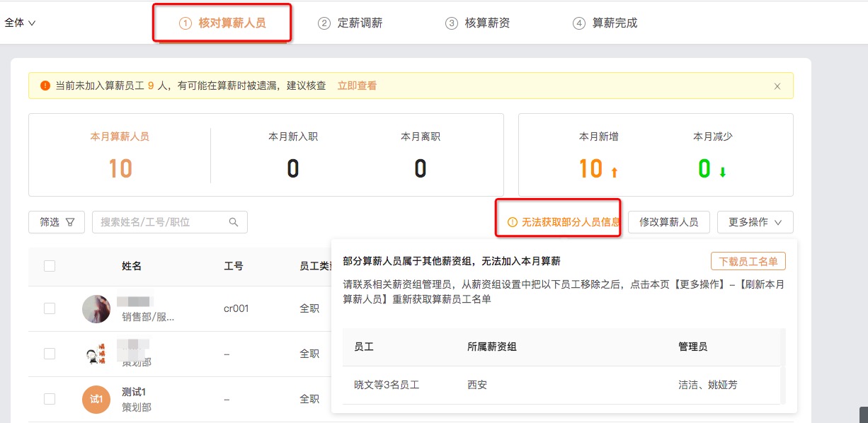Go to the 核算薪资 step
This screenshot has height=423, width=868.
point(478,23)
